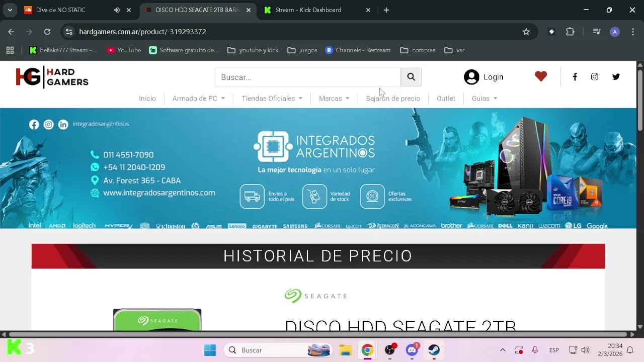Click the Buscar search field
The width and height of the screenshot is (644, 362).
[x=308, y=77]
